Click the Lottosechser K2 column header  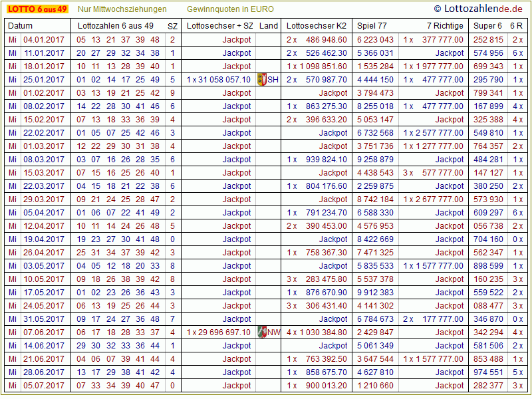point(316,26)
